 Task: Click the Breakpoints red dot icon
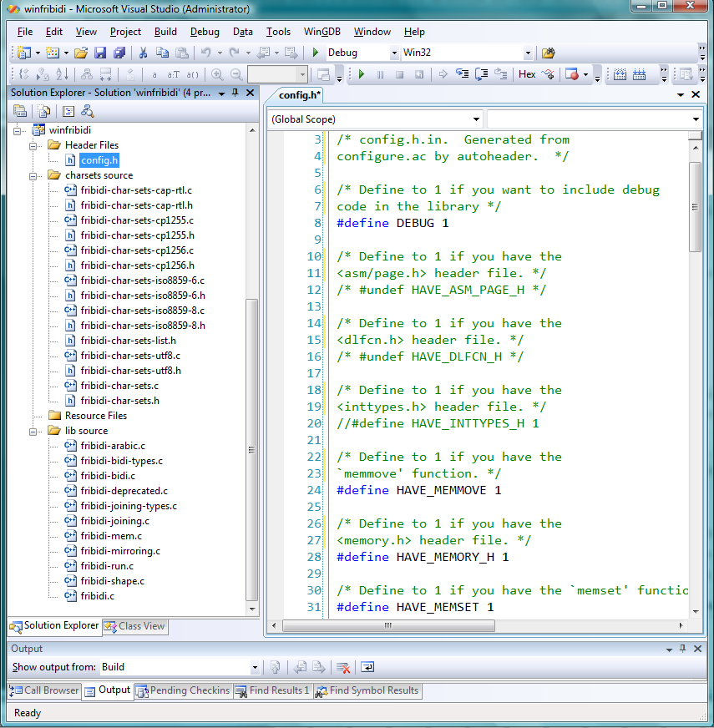[x=572, y=74]
